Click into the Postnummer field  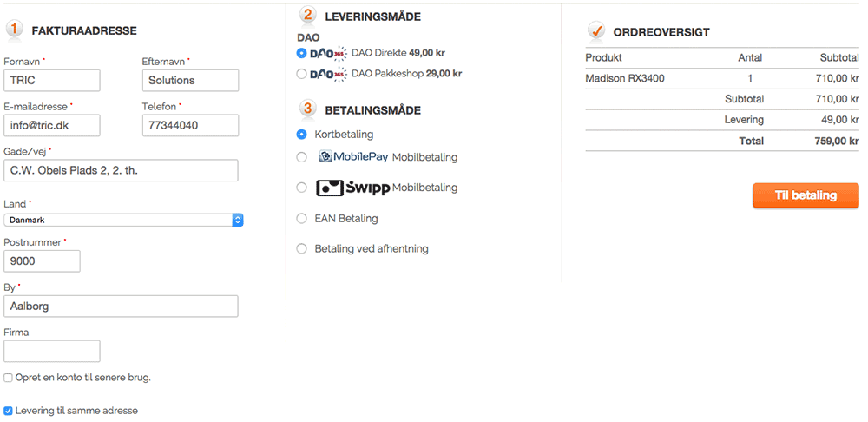[x=42, y=261]
